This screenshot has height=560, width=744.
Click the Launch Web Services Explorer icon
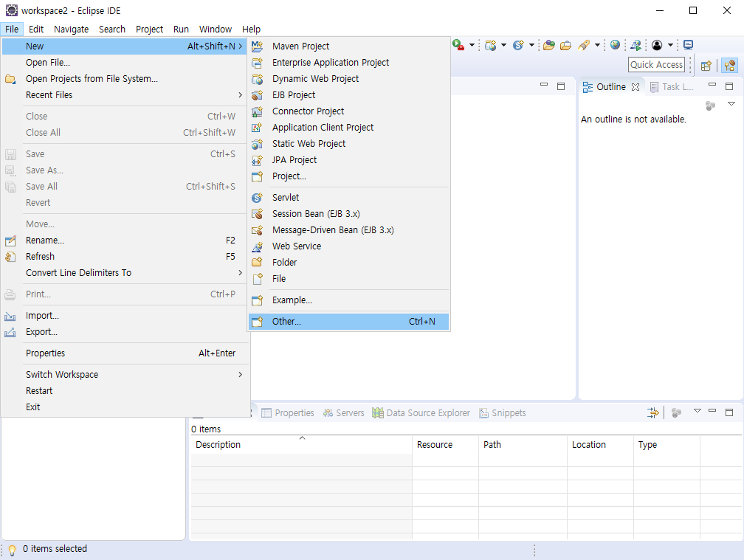click(635, 45)
